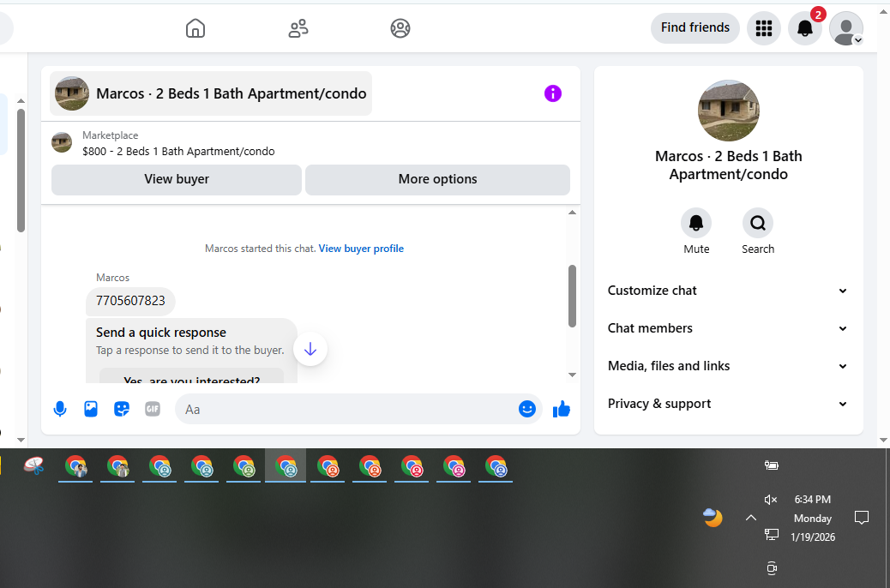Expand Media, files and links section
Viewport: 890px width, 588px height.
click(728, 366)
